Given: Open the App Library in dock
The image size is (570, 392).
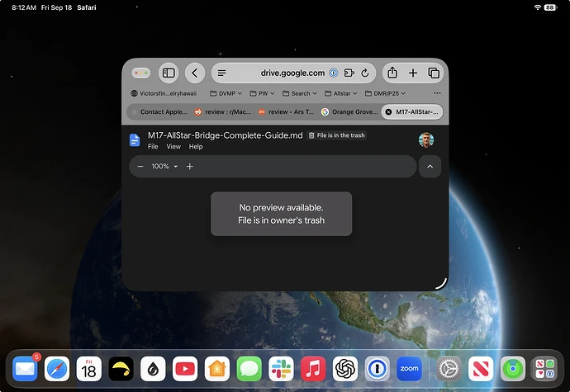Looking at the screenshot, I should [544, 369].
